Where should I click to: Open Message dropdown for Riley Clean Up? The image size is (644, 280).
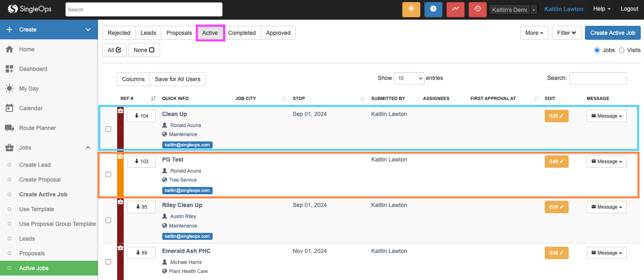[606, 207]
